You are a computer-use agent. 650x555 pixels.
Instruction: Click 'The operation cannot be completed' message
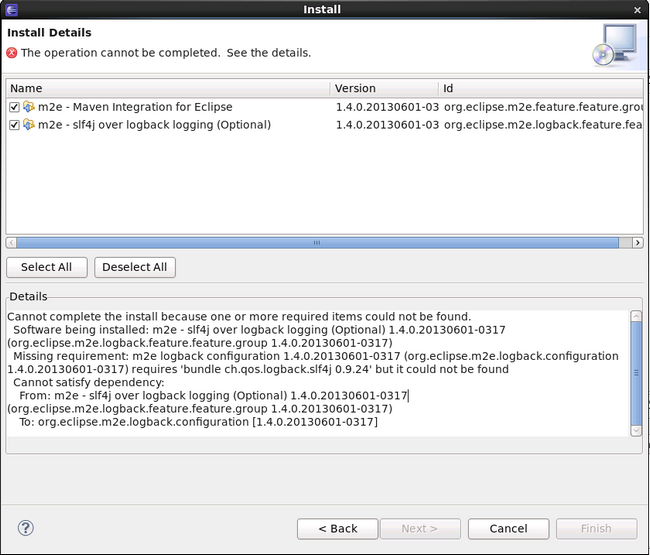166,53
